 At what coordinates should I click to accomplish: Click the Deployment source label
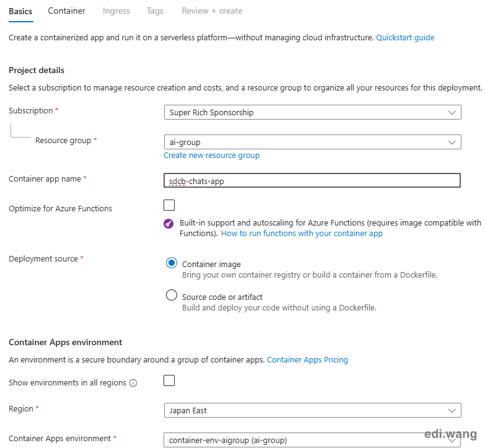(x=43, y=258)
